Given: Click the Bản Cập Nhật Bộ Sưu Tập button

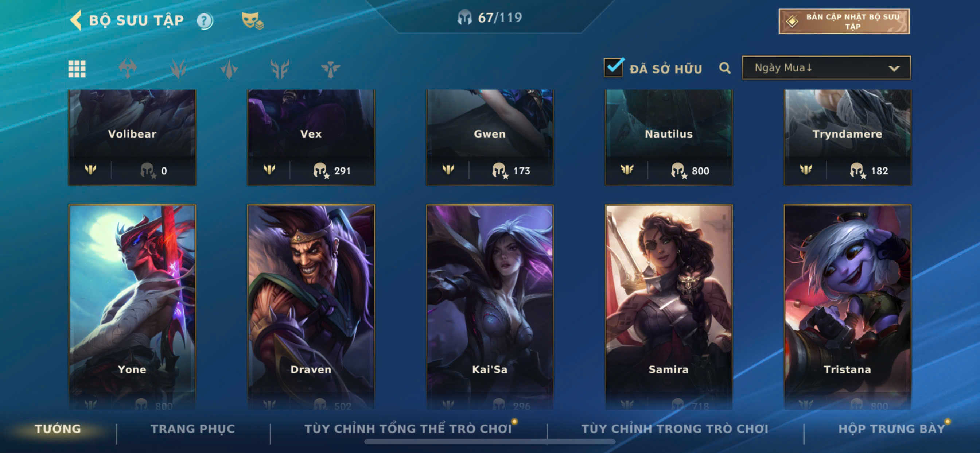Looking at the screenshot, I should [844, 21].
